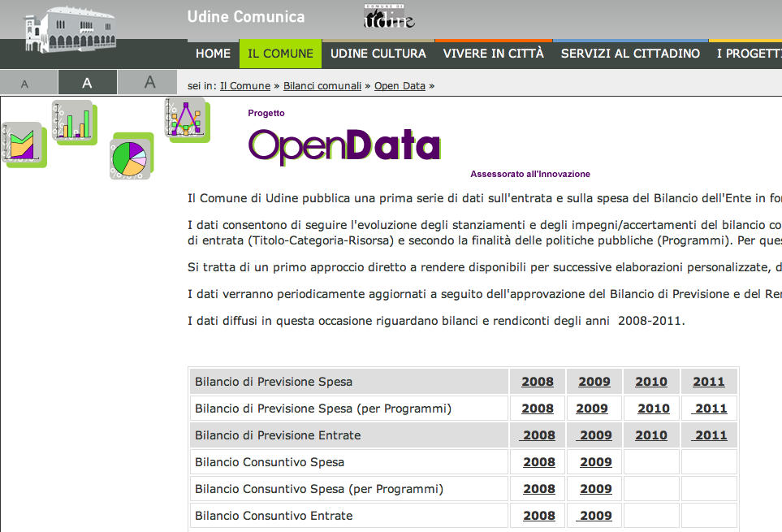
Task: Follow the Bilanci comunali breadcrumb link
Action: [322, 86]
